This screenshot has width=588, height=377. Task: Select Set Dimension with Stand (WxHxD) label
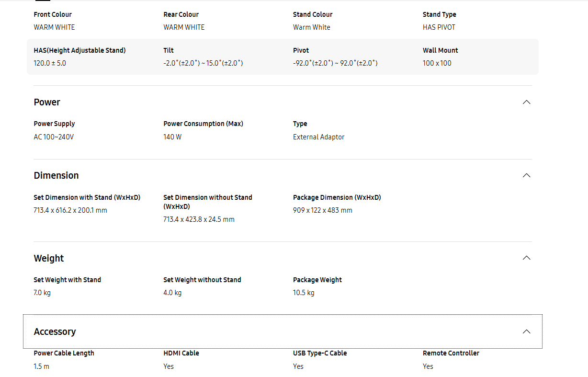point(87,197)
